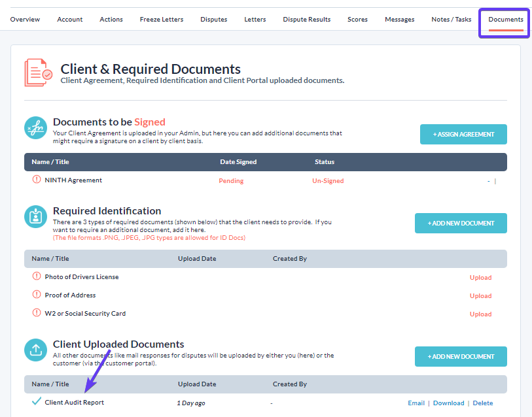Delete the Client Audit Report

[483, 403]
